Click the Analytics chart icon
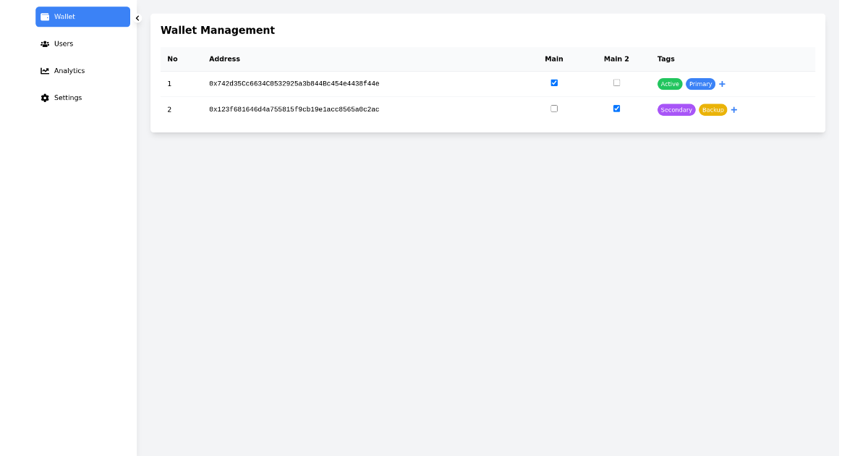 45,70
